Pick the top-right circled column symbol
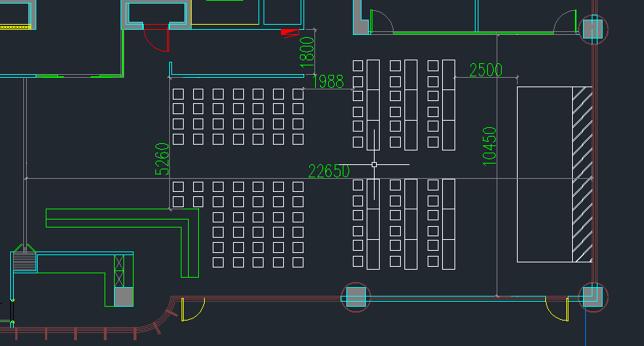This screenshot has height=346, width=644. pyautogui.click(x=593, y=29)
